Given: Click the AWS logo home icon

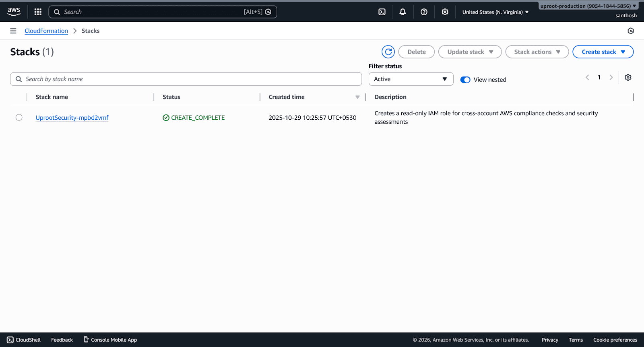Looking at the screenshot, I should [14, 12].
